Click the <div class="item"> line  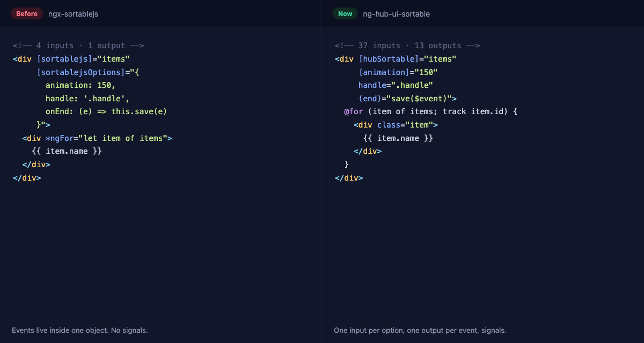pyautogui.click(x=396, y=125)
